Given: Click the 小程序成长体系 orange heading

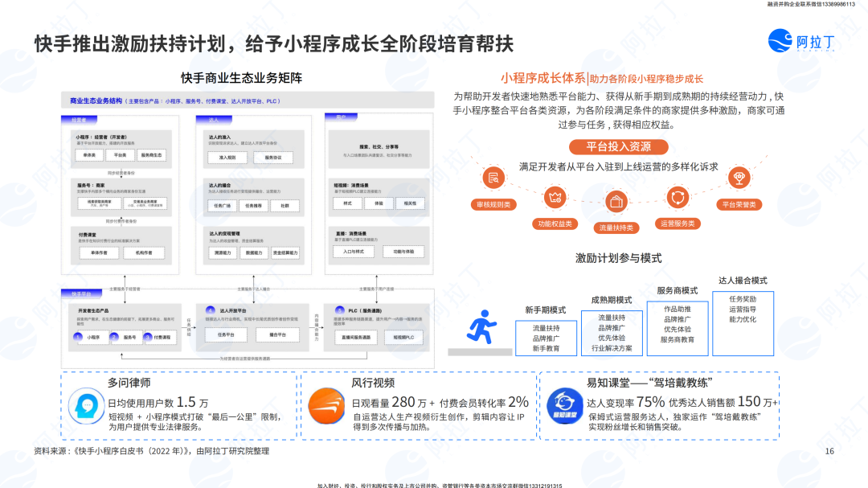Looking at the screenshot, I should pyautogui.click(x=542, y=78).
